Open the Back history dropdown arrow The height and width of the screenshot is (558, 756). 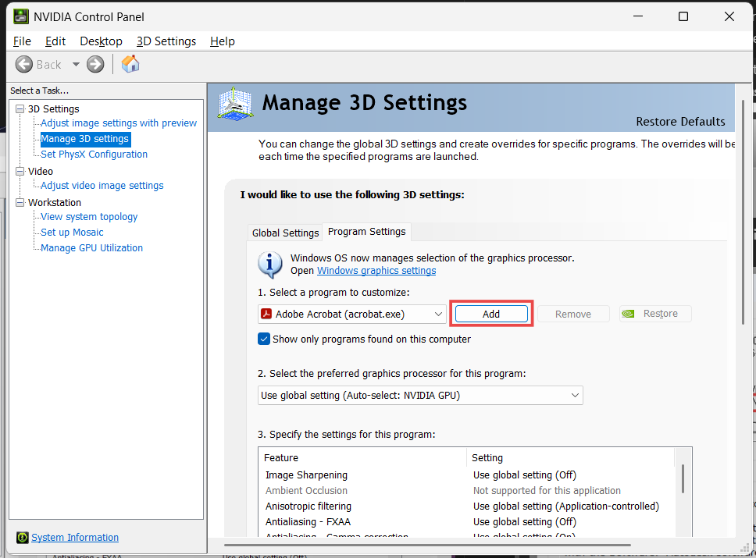pos(76,64)
